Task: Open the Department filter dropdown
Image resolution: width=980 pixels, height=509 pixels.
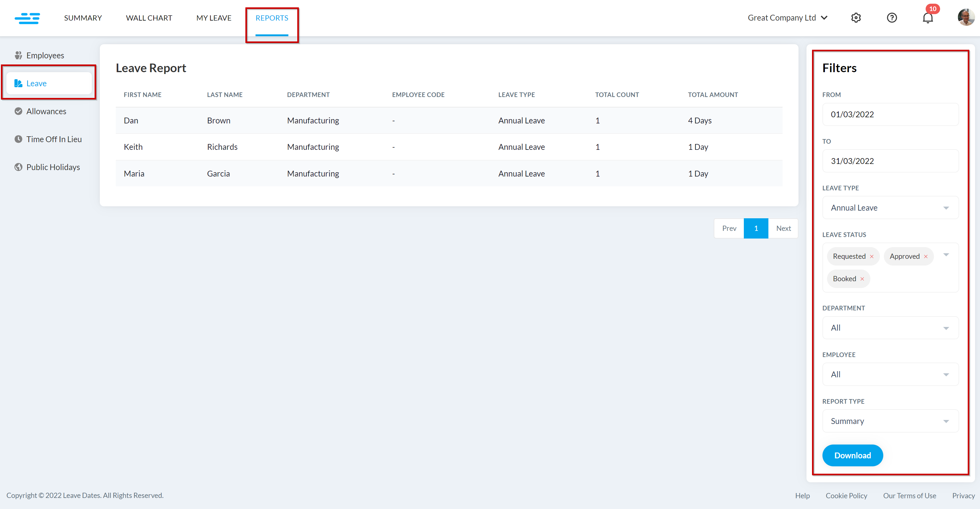Action: click(x=890, y=328)
